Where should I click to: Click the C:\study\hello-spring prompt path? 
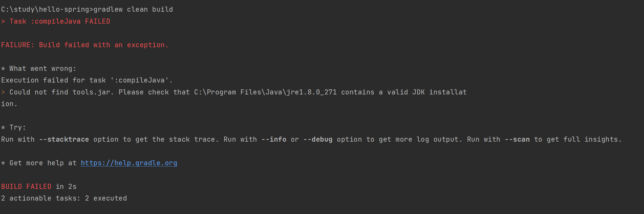point(45,9)
